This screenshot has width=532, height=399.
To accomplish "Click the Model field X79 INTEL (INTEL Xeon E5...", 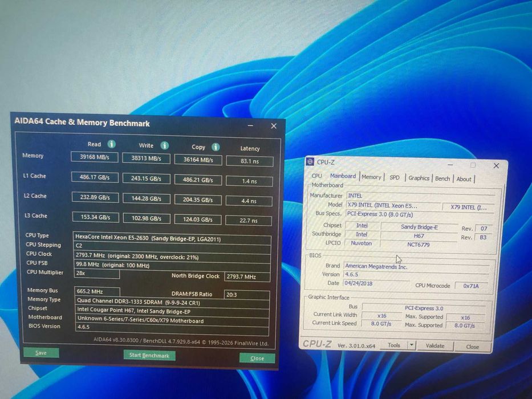I will pos(393,205).
